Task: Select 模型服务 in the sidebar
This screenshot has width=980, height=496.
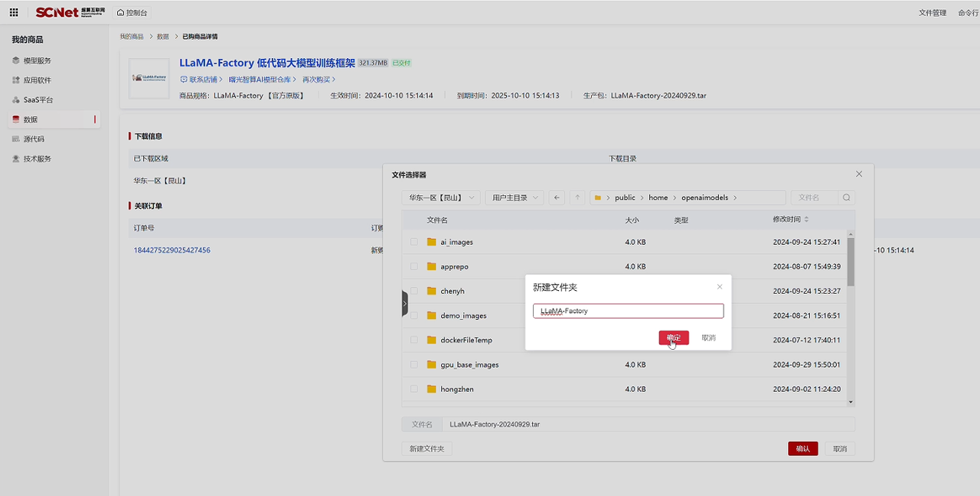Action: [37, 60]
